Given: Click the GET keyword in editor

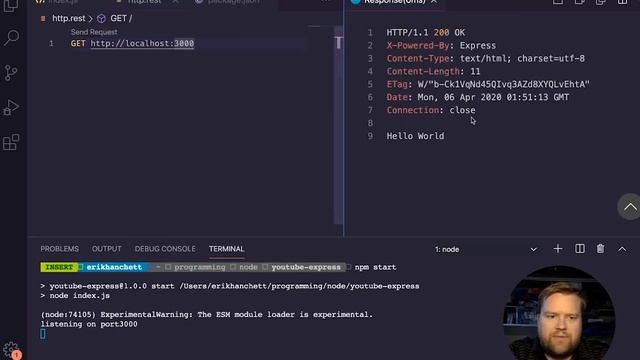Looking at the screenshot, I should pyautogui.click(x=78, y=44).
